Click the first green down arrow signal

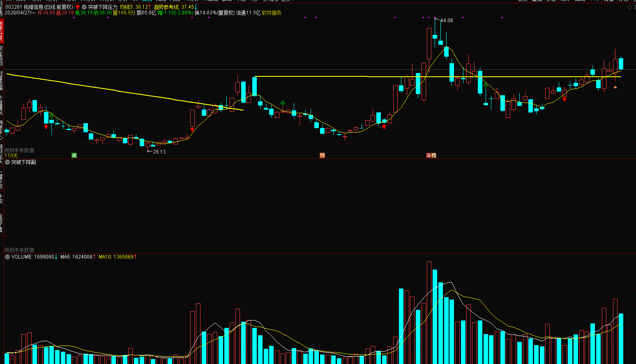51,116
